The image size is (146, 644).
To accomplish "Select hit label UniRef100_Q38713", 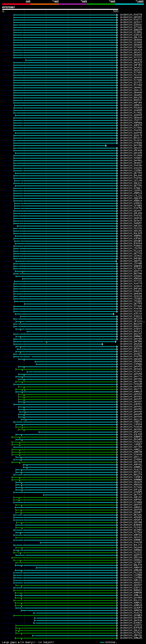I will pyautogui.click(x=131, y=588).
